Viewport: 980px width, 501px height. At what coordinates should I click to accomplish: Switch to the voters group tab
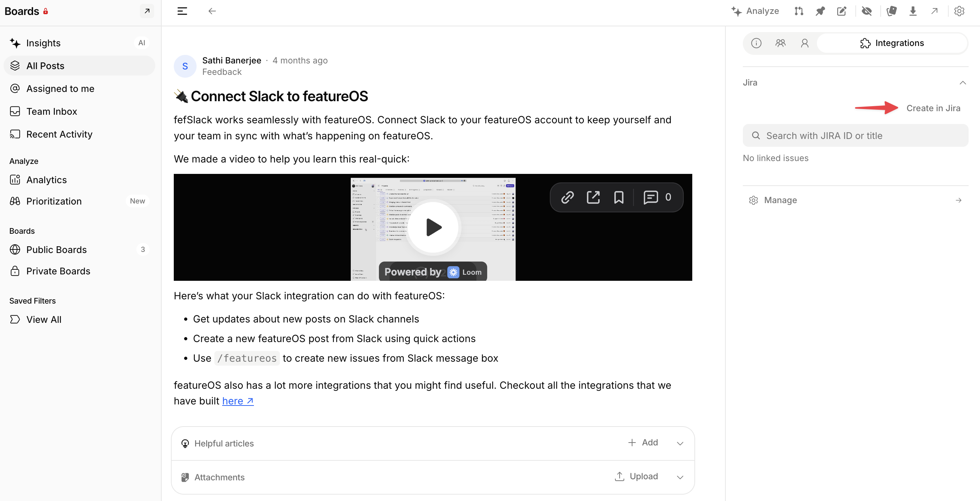[x=780, y=43]
